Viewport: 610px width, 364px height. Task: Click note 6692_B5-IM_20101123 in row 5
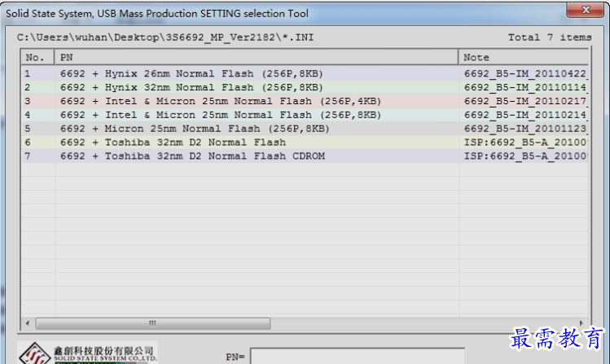tap(525, 129)
